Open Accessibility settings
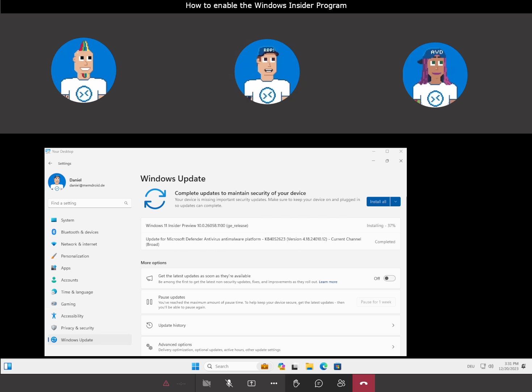This screenshot has width=532, height=392. (72, 316)
